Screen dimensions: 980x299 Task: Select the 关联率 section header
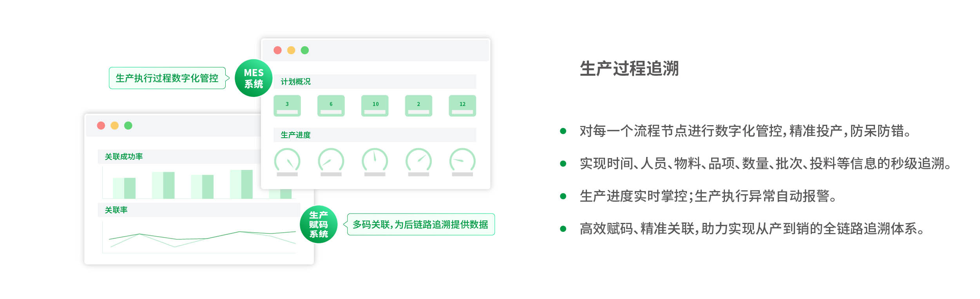pyautogui.click(x=116, y=210)
